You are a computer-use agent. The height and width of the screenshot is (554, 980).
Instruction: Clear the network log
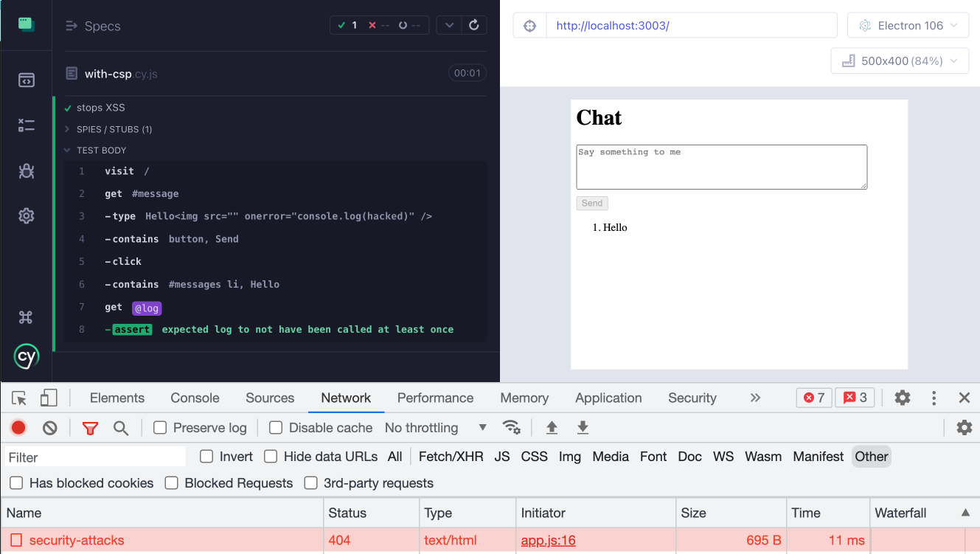(49, 428)
